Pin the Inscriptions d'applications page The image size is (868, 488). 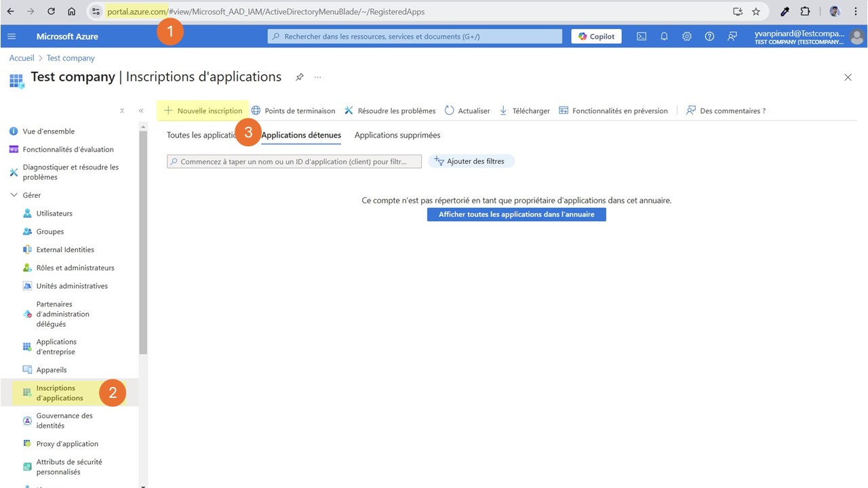coord(299,77)
